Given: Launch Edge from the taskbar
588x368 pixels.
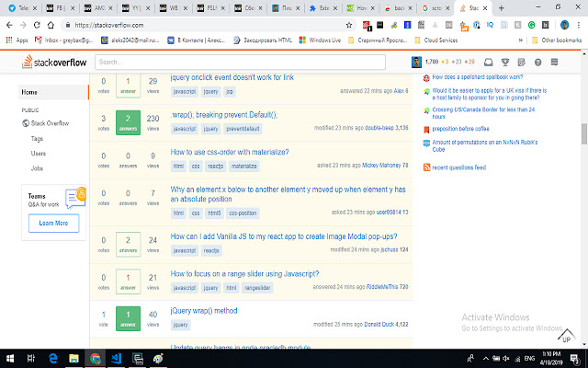Looking at the screenshot, I should [53, 359].
